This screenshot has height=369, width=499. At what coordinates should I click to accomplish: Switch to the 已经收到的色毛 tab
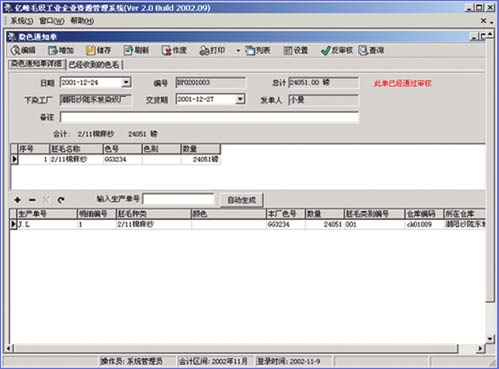[x=94, y=65]
